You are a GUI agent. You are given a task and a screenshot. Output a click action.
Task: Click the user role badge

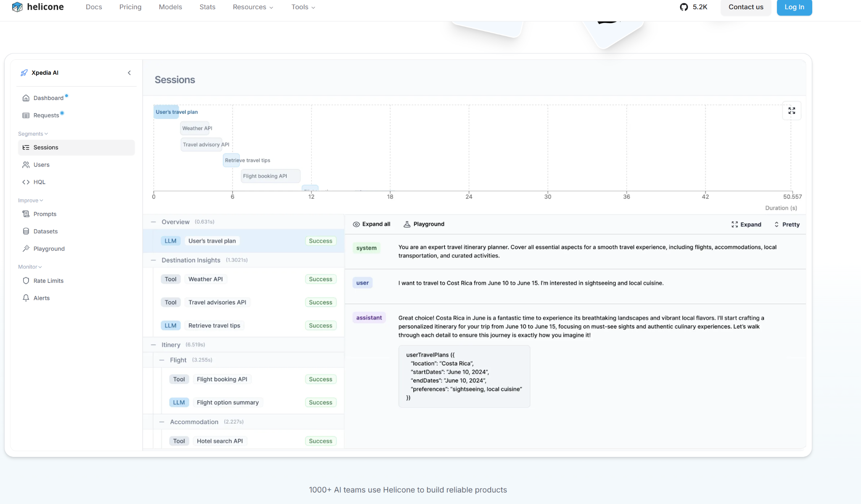click(x=362, y=283)
